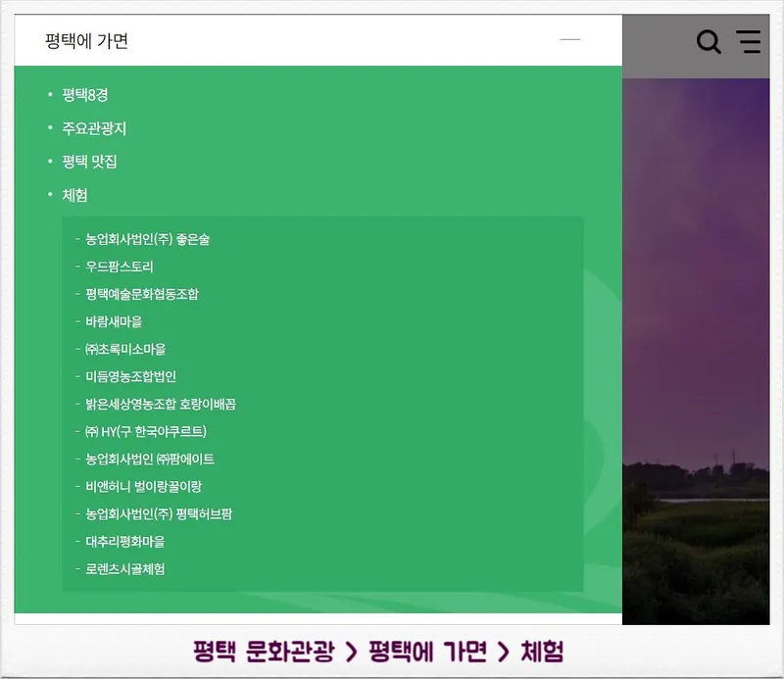
Task: Select the 우드팜스토리 link
Action: (120, 267)
